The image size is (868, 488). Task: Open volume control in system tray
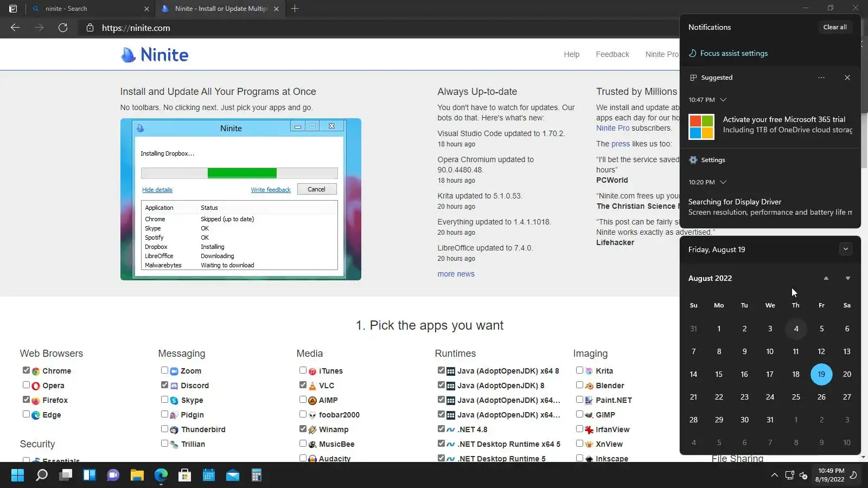803,476
